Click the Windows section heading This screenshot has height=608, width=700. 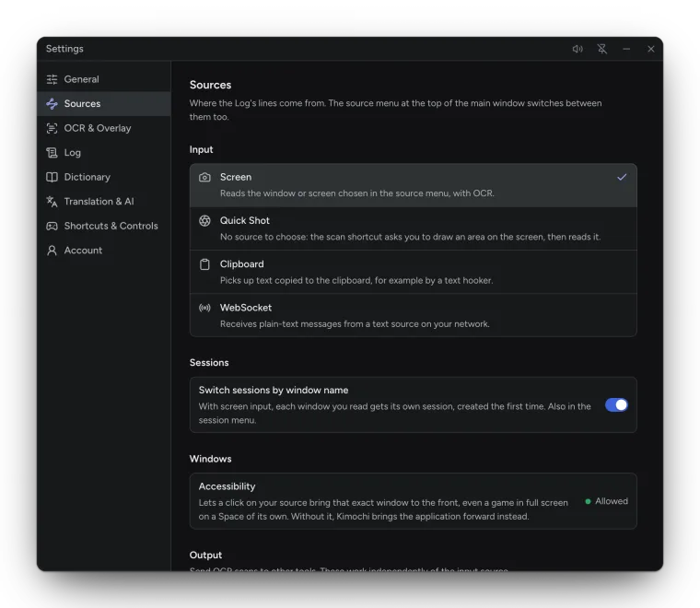point(210,459)
